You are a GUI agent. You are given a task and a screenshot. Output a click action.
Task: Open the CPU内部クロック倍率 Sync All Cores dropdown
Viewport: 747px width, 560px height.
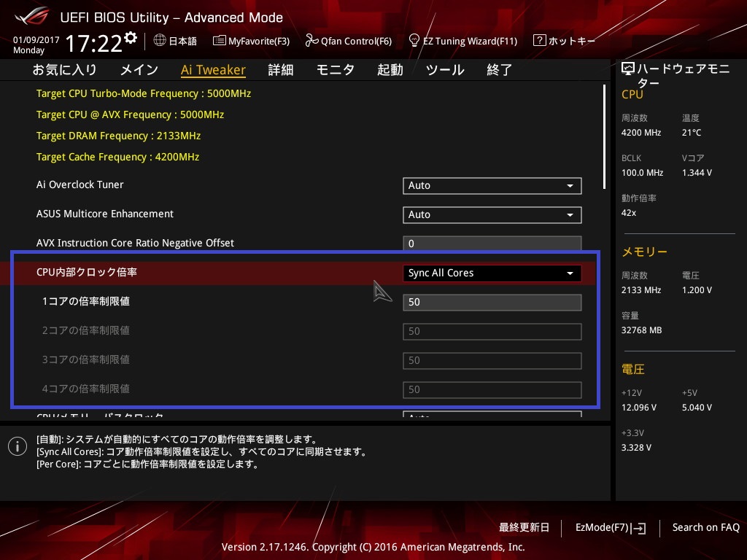pyautogui.click(x=492, y=273)
